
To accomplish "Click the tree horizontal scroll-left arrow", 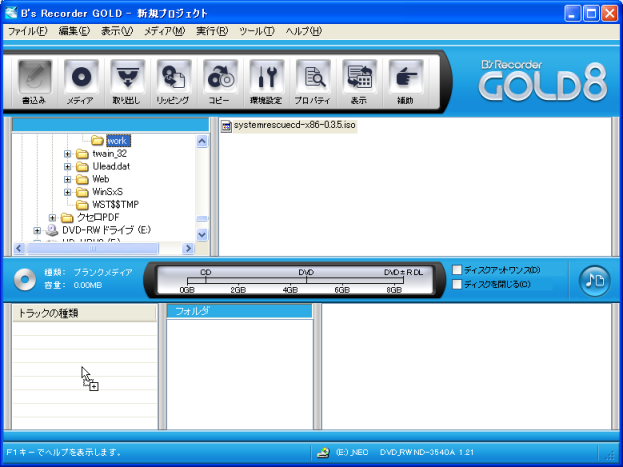I will 19,248.
